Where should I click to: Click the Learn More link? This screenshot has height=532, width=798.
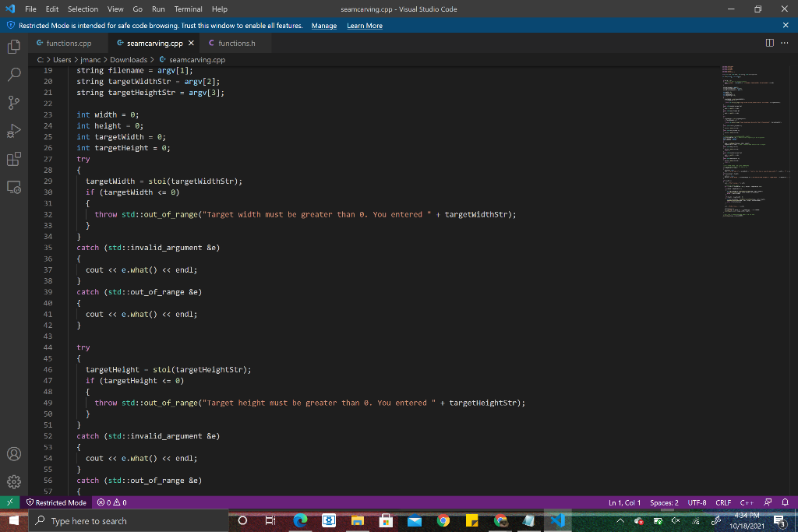point(364,25)
